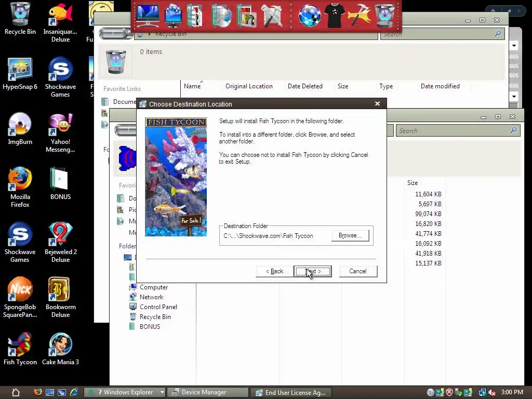Launch the blue globe browser in dock
Viewport: 532px width, 399px height.
pyautogui.click(x=310, y=15)
